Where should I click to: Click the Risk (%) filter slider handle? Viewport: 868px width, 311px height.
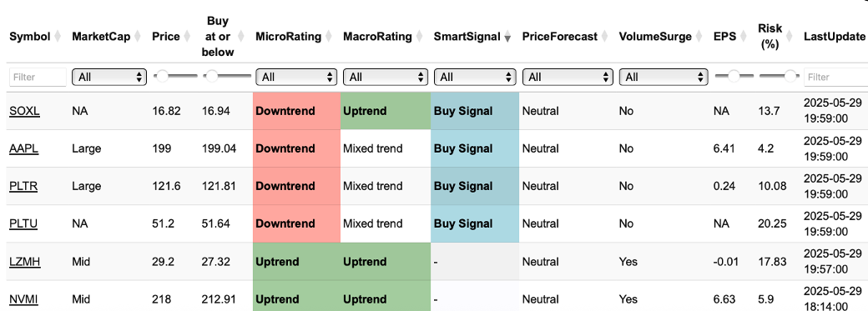(x=791, y=77)
